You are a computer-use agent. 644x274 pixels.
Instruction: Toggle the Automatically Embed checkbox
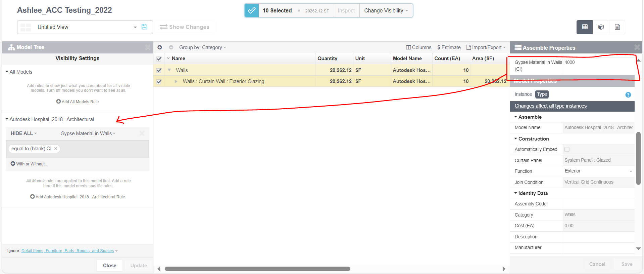tap(567, 149)
